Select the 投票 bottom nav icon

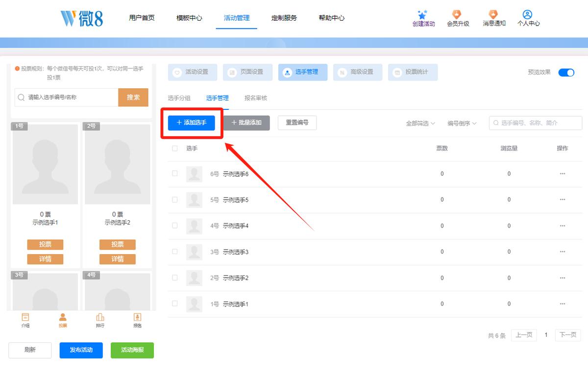click(63, 317)
